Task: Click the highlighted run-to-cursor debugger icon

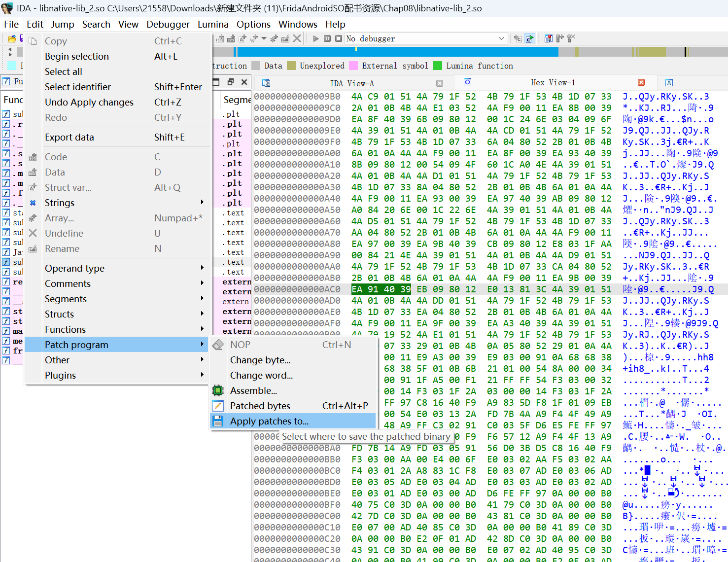Action: click(529, 38)
